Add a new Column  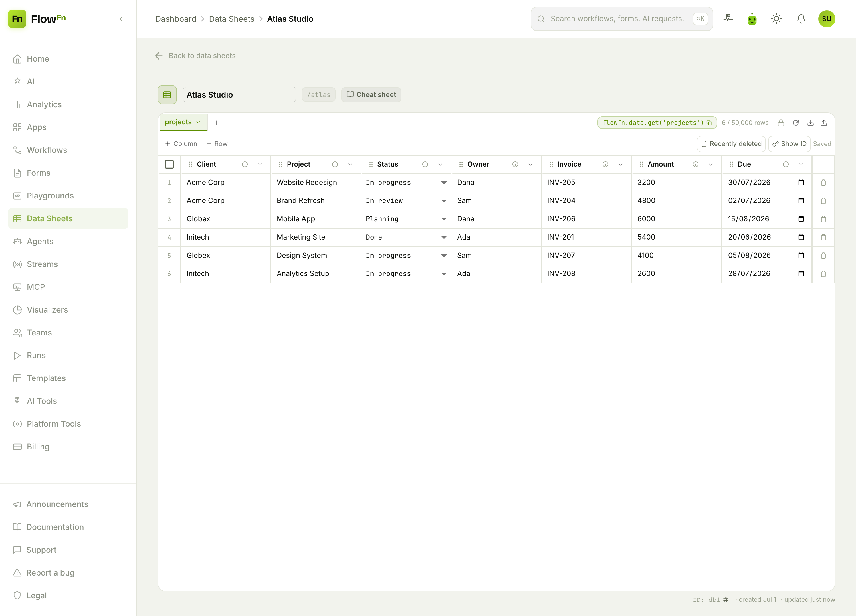tap(181, 144)
